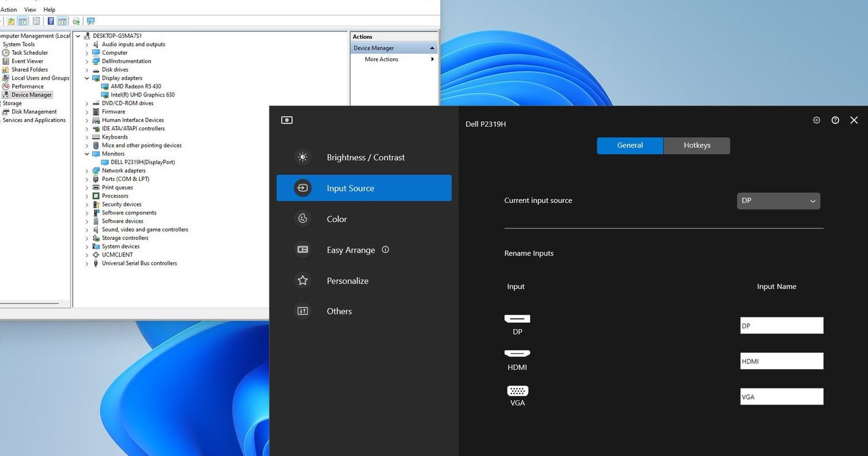Select Device Manager in the console tree
Image resolution: width=868 pixels, height=456 pixels.
(32, 95)
